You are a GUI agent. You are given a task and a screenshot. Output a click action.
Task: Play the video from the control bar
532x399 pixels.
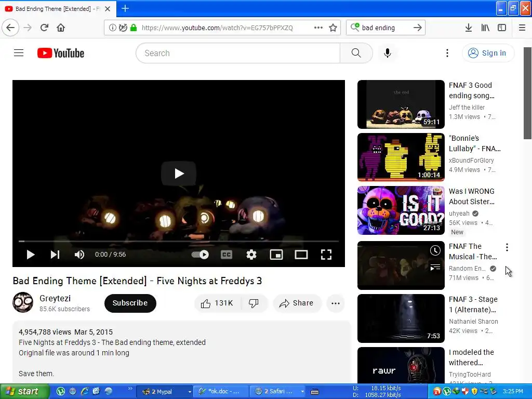point(31,255)
